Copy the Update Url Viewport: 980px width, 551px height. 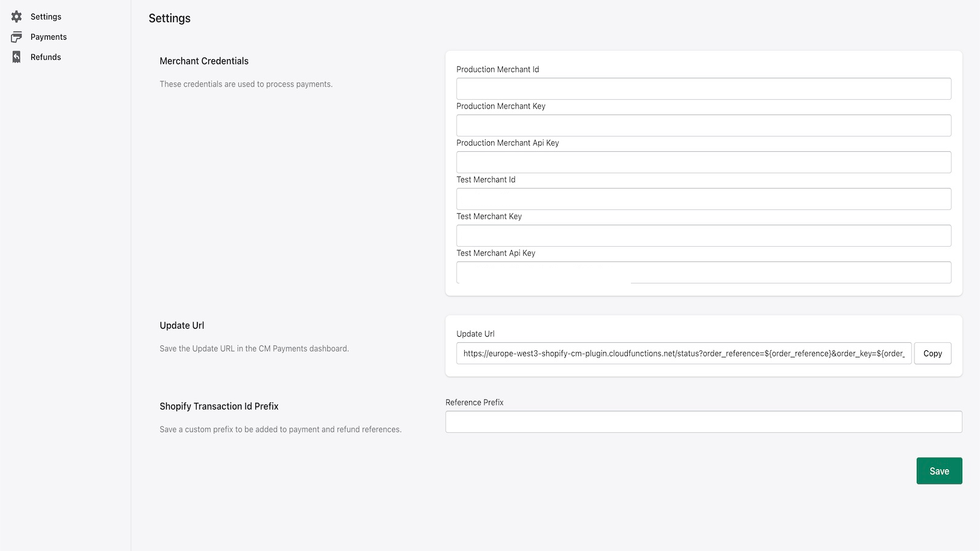coord(933,353)
